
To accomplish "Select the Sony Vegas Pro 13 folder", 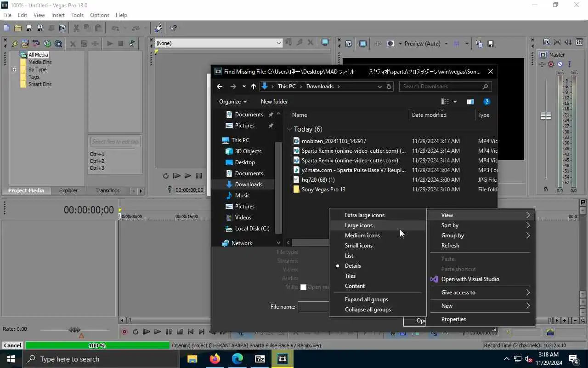I will (x=323, y=190).
